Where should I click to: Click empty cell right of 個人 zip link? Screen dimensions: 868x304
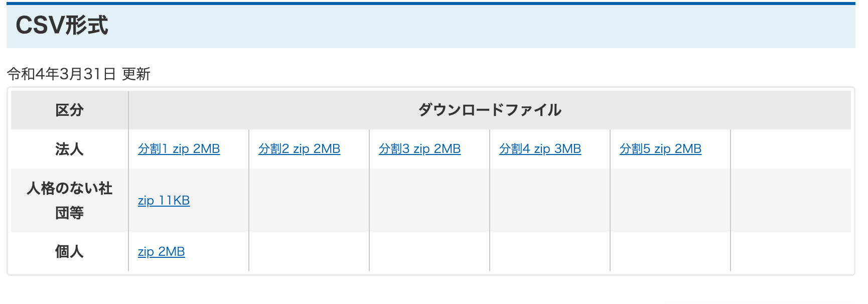click(x=309, y=252)
